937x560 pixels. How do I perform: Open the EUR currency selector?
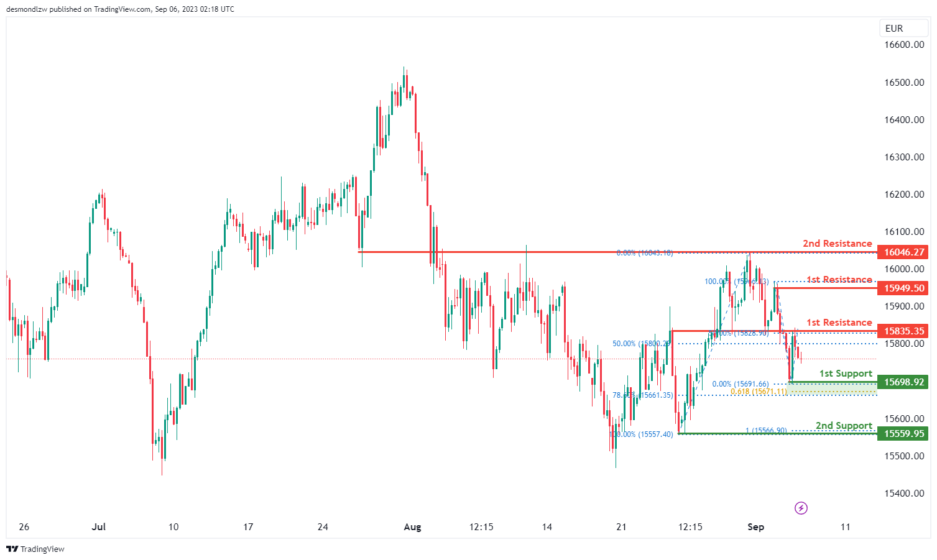[x=893, y=28]
